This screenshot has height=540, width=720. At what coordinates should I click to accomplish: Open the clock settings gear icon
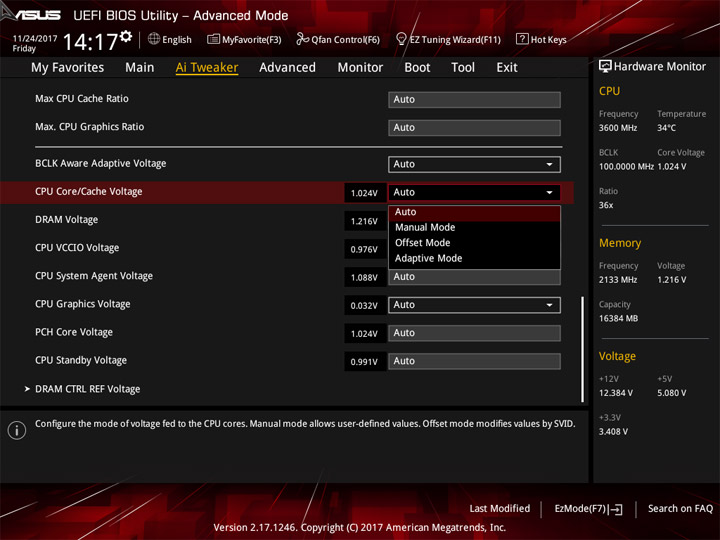pos(126,36)
